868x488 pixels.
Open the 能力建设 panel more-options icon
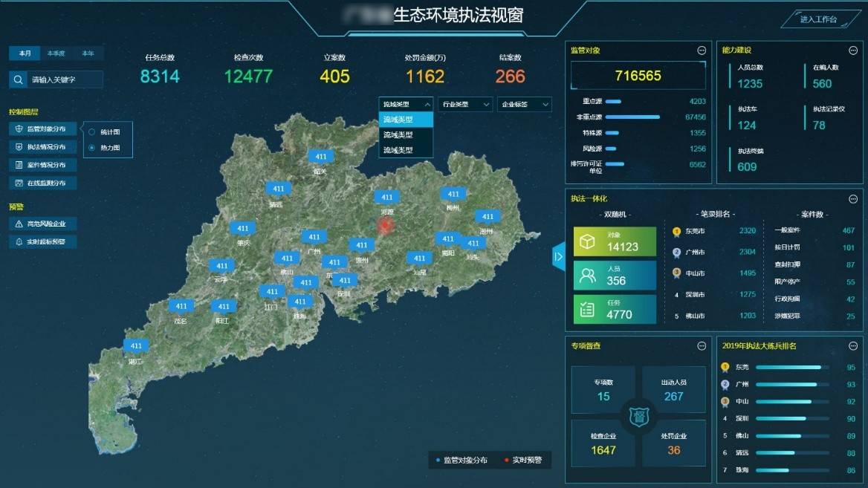click(x=853, y=51)
